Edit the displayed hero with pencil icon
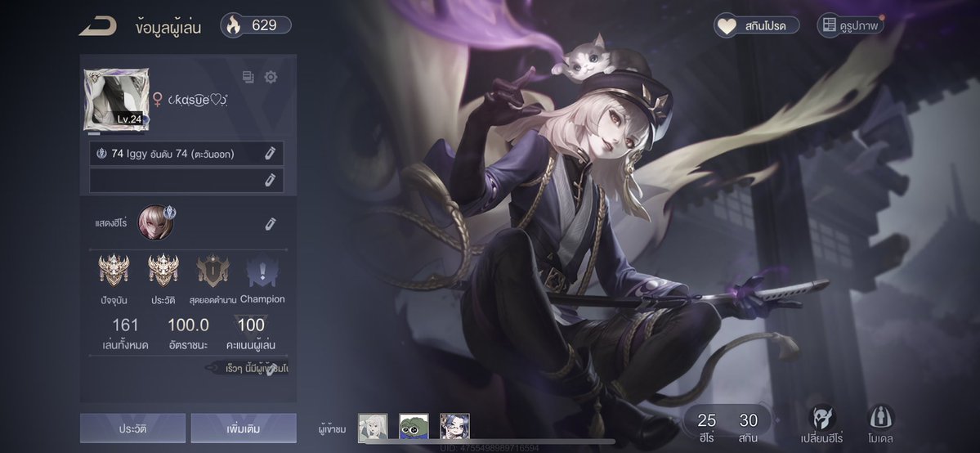This screenshot has width=980, height=453. point(270,224)
